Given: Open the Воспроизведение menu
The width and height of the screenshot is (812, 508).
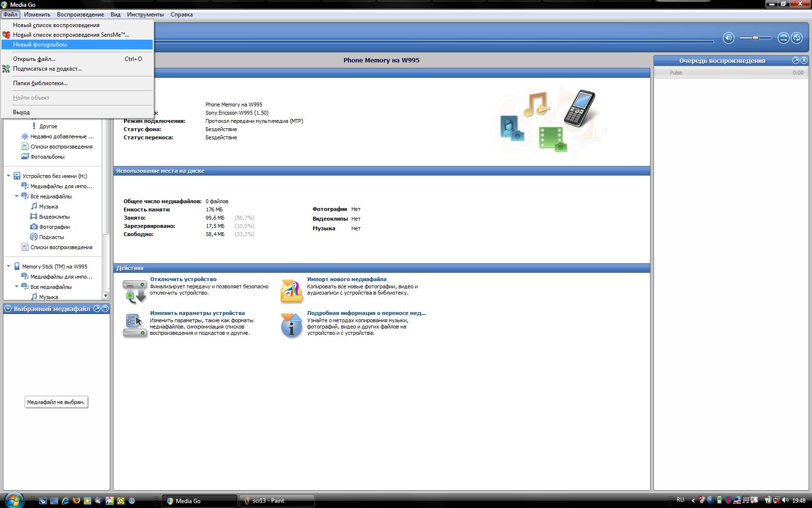Looking at the screenshot, I should click(80, 15).
